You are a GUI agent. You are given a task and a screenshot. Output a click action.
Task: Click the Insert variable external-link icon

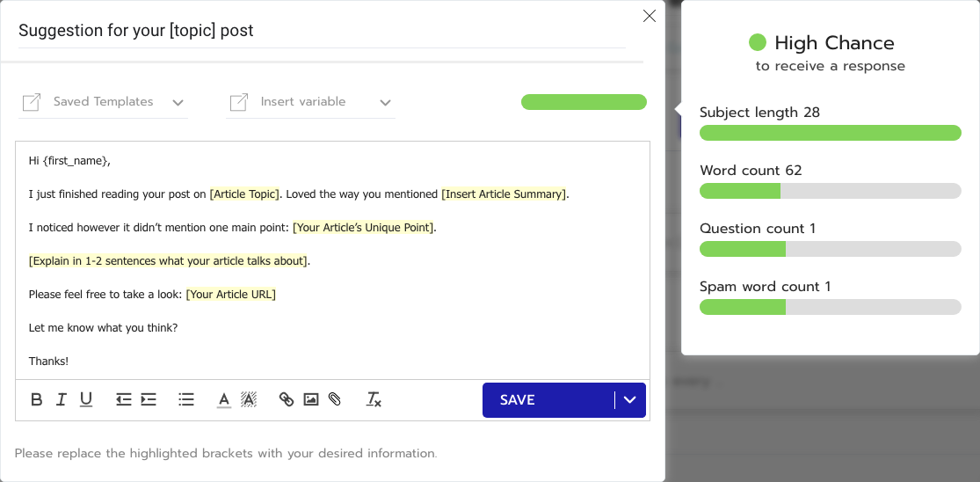[x=239, y=102]
